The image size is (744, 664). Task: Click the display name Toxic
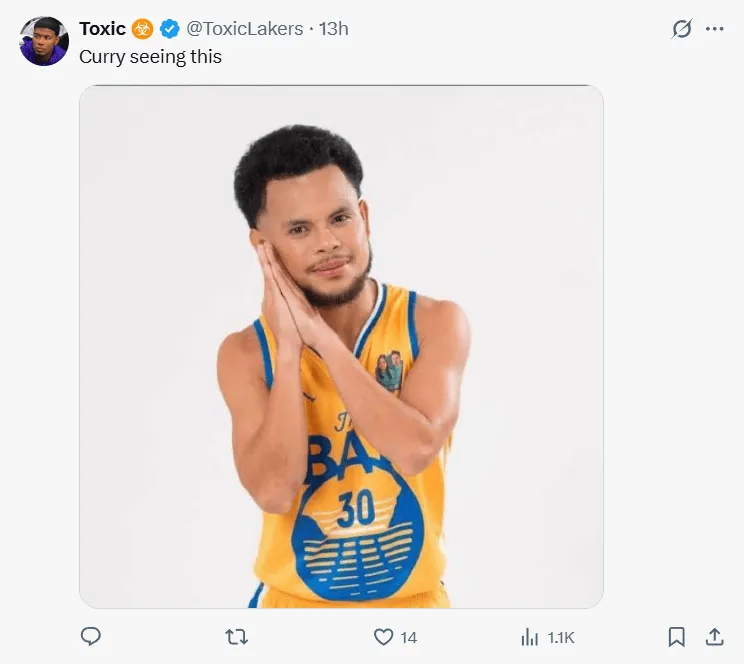pyautogui.click(x=102, y=29)
